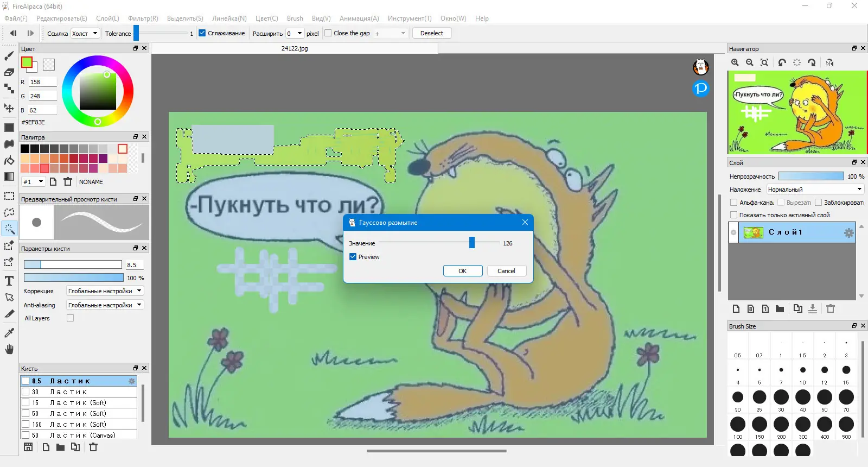Screen dimensions: 868x467
Task: Check Показать только активный слой
Action: (x=733, y=215)
